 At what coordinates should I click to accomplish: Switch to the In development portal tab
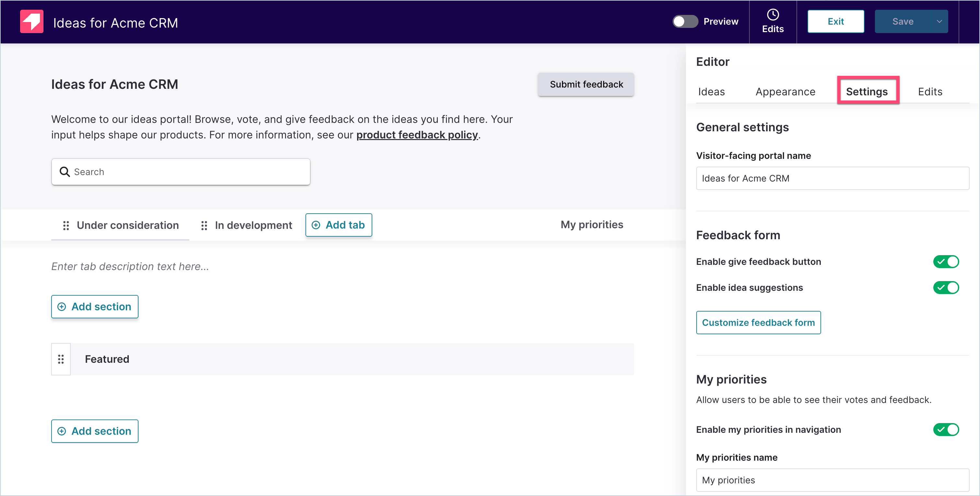[253, 225]
